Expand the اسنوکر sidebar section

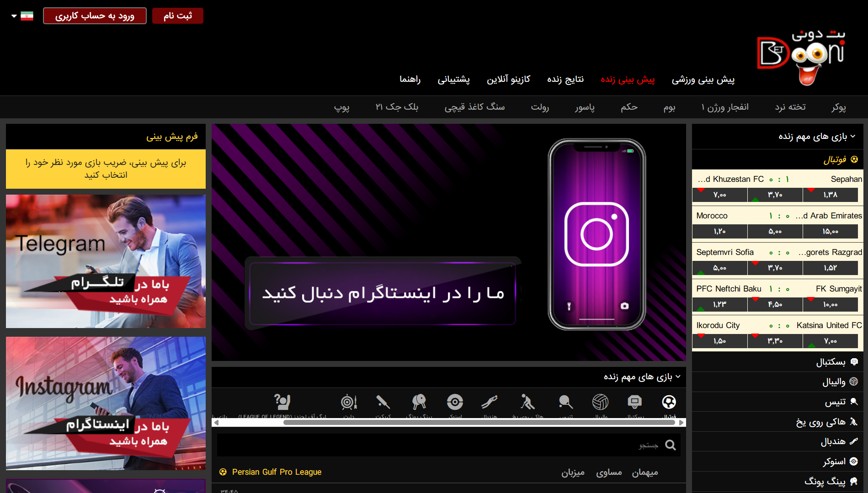tap(777, 461)
